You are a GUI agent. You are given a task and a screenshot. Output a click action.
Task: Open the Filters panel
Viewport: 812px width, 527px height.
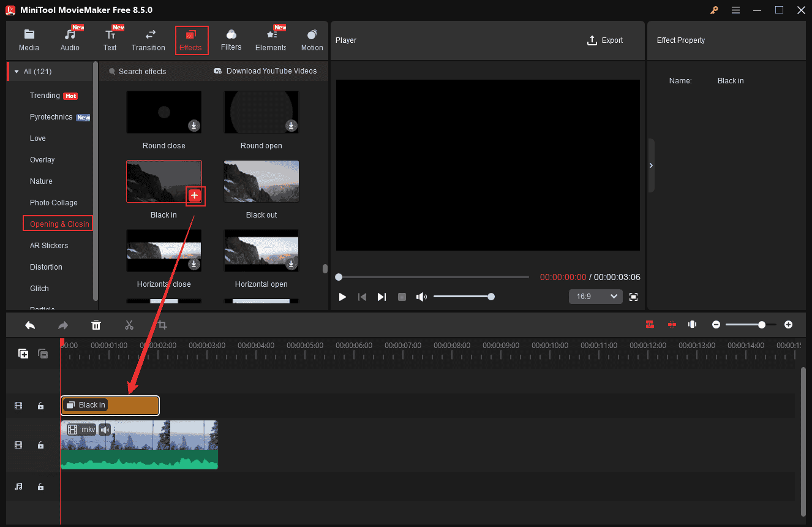click(231, 40)
